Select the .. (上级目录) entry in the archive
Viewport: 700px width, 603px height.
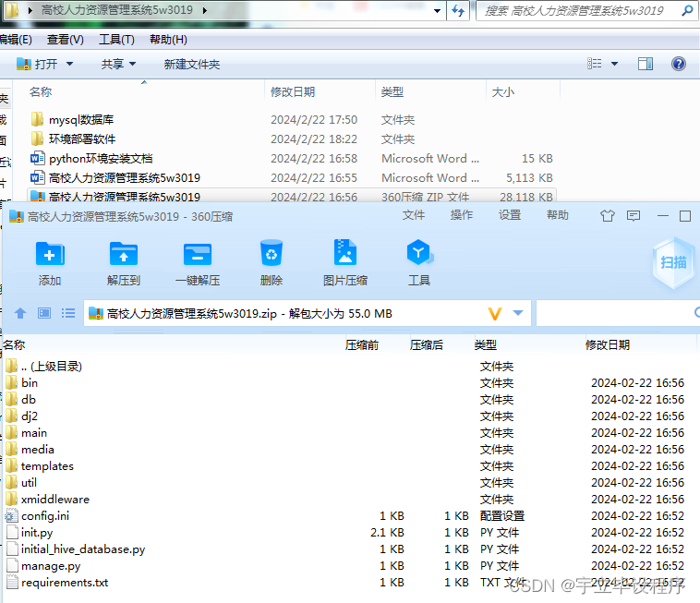[43, 367]
